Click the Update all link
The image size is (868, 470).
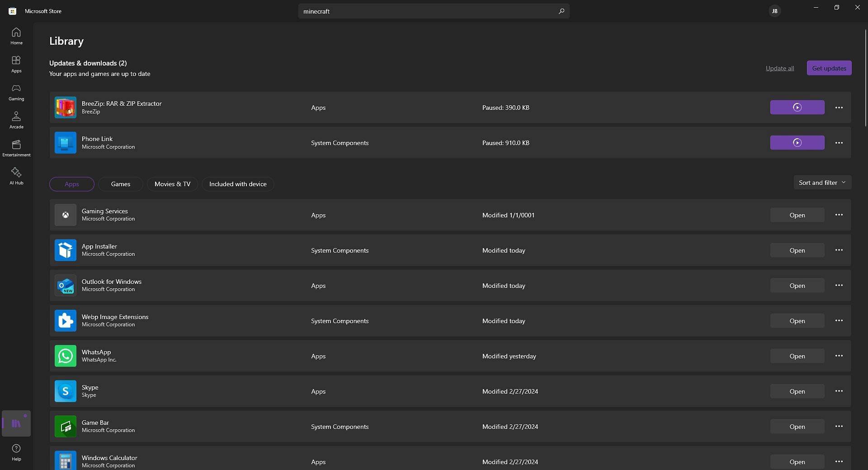(780, 68)
